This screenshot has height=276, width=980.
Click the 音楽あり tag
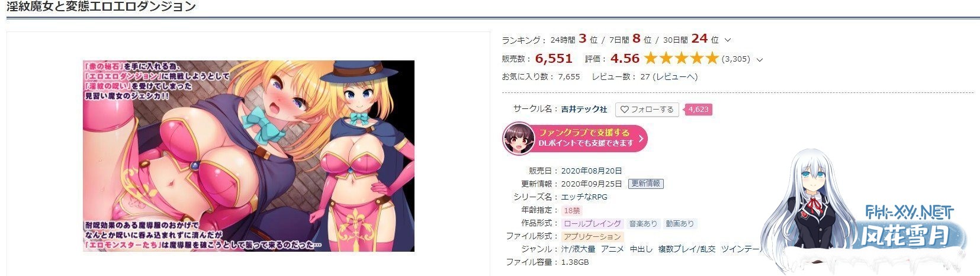click(643, 223)
